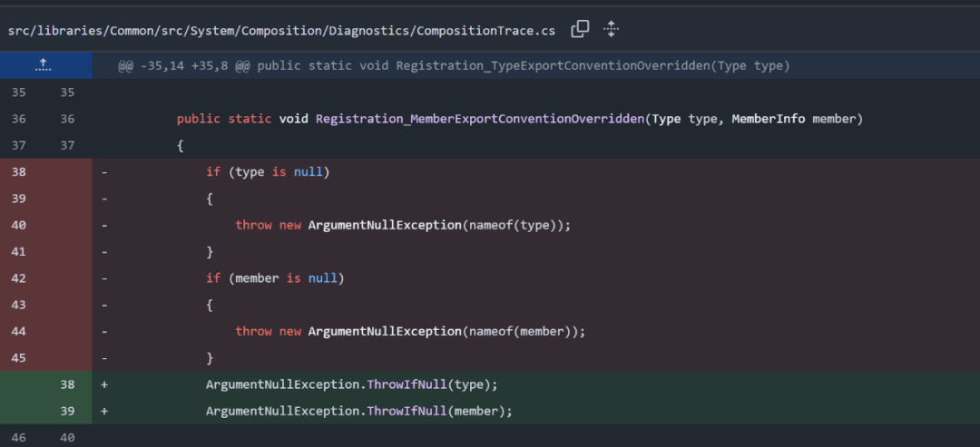Click the added ThrowIfNull(type) line
The image size is (980, 447).
[x=352, y=384]
